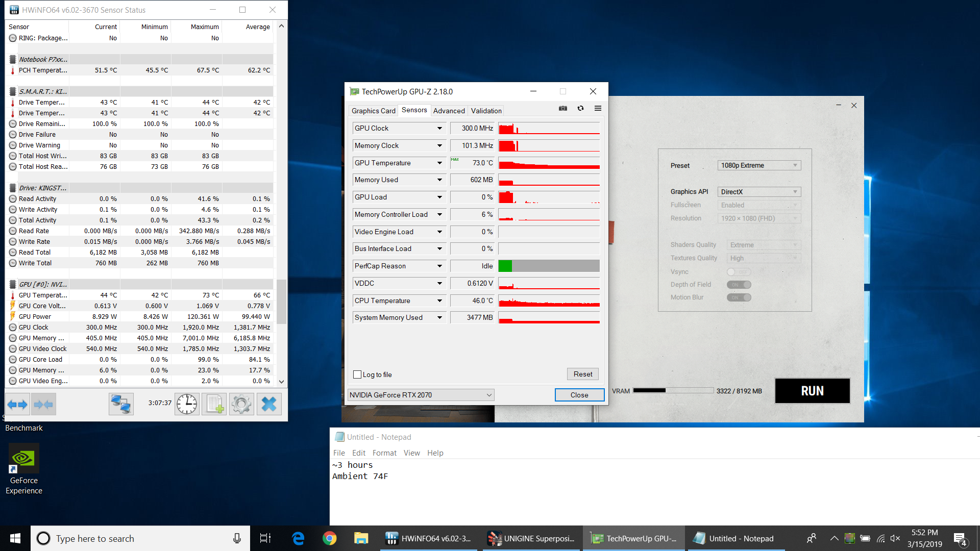Viewport: 980px width, 551px height.
Task: Open Notepad Edit menu
Action: [x=359, y=453]
